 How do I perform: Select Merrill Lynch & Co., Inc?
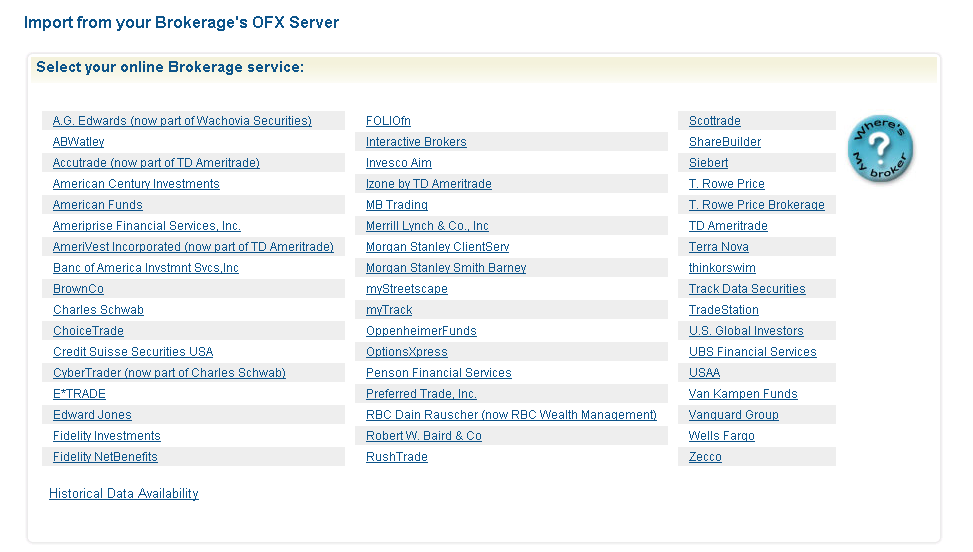tap(427, 226)
